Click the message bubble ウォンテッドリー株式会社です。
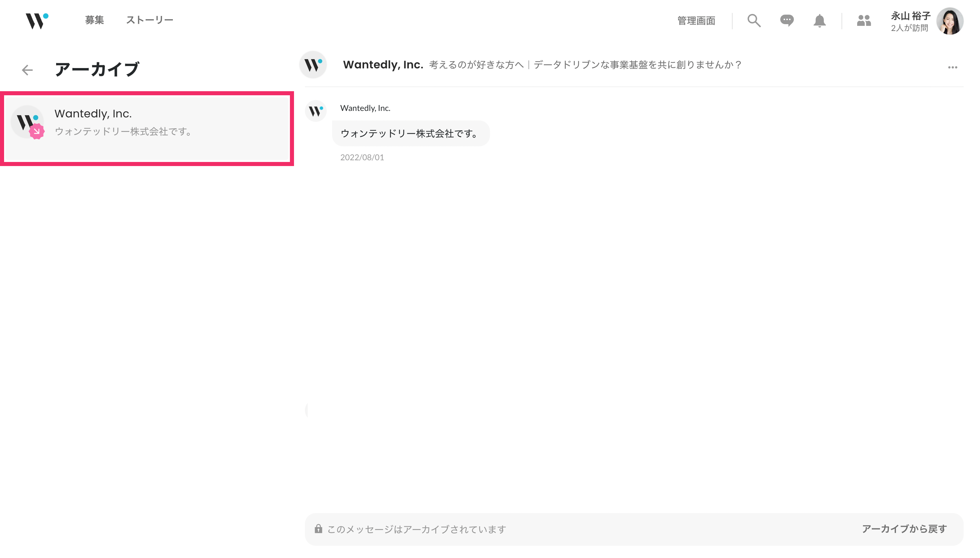Screen dimensions: 980x558 pyautogui.click(x=410, y=133)
